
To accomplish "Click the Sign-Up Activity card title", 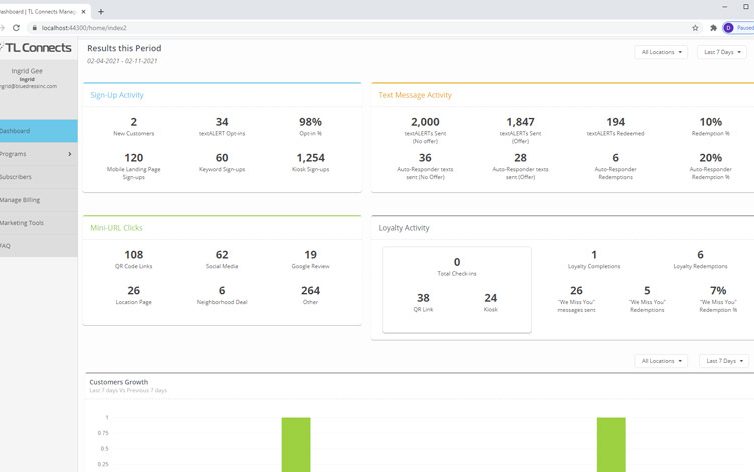I will click(x=117, y=95).
